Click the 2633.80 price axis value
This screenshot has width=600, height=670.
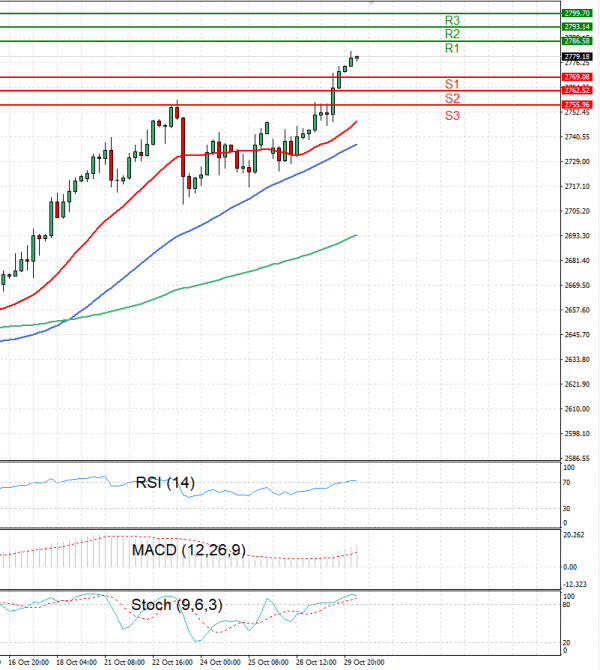pos(577,360)
